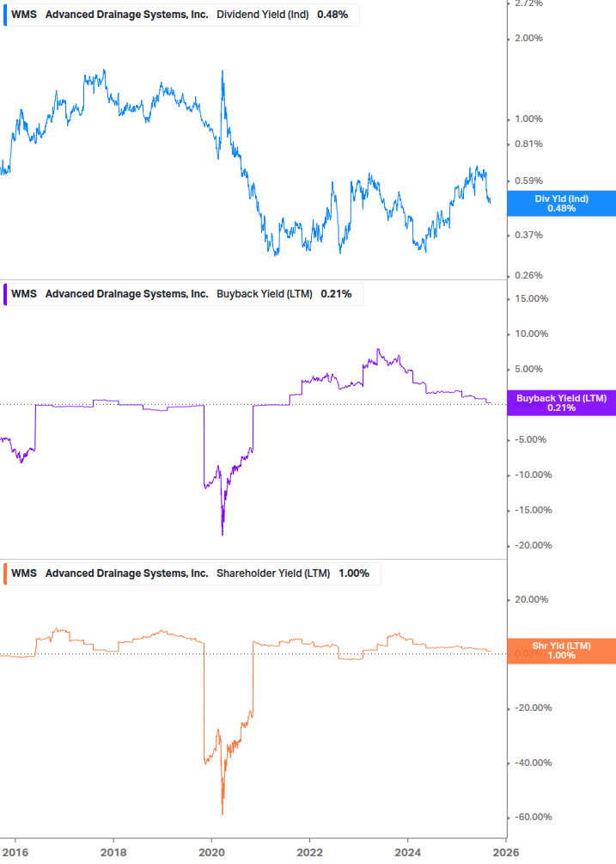Click the -15.00% tick on buyback yield axis
This screenshot has height=864, width=616.
click(533, 511)
